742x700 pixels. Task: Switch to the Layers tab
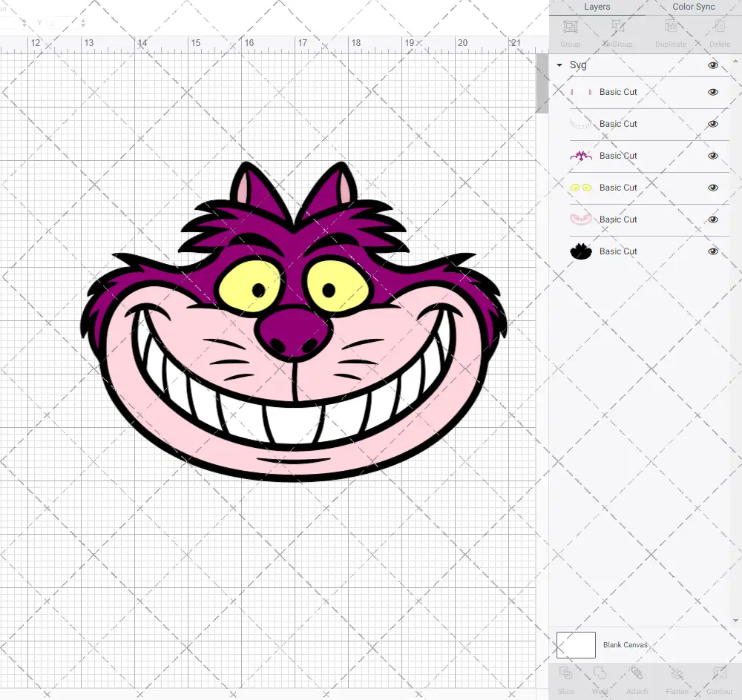597,7
